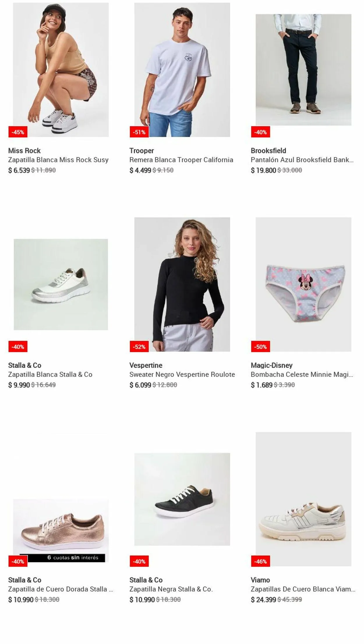Screen dimensions: 364x644
Task: Select the -46% badge on Viamo sneakers
Action: (260, 562)
